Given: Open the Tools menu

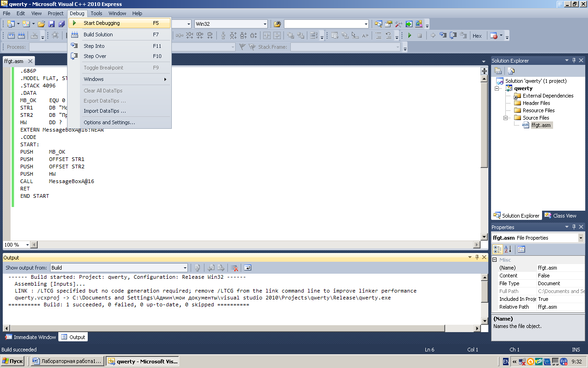Looking at the screenshot, I should pyautogui.click(x=96, y=13).
